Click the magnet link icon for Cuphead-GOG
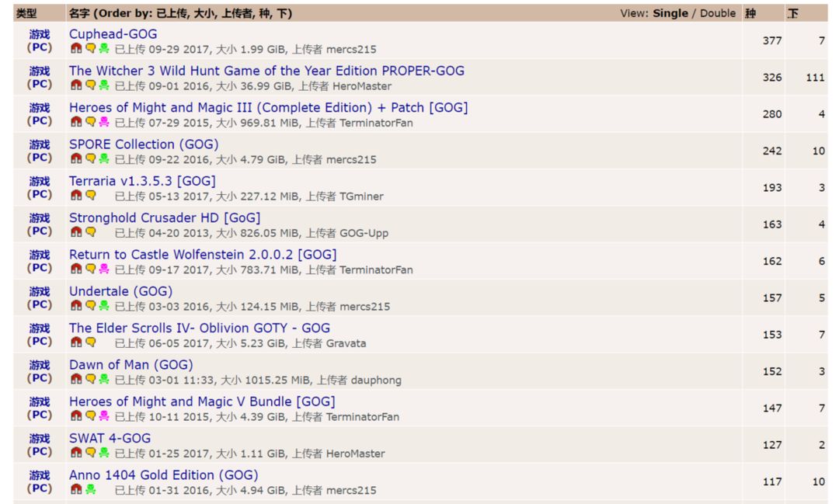 [76, 48]
